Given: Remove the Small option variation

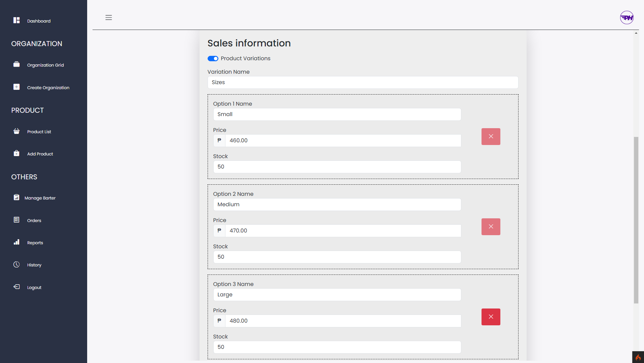Looking at the screenshot, I should coord(491,137).
